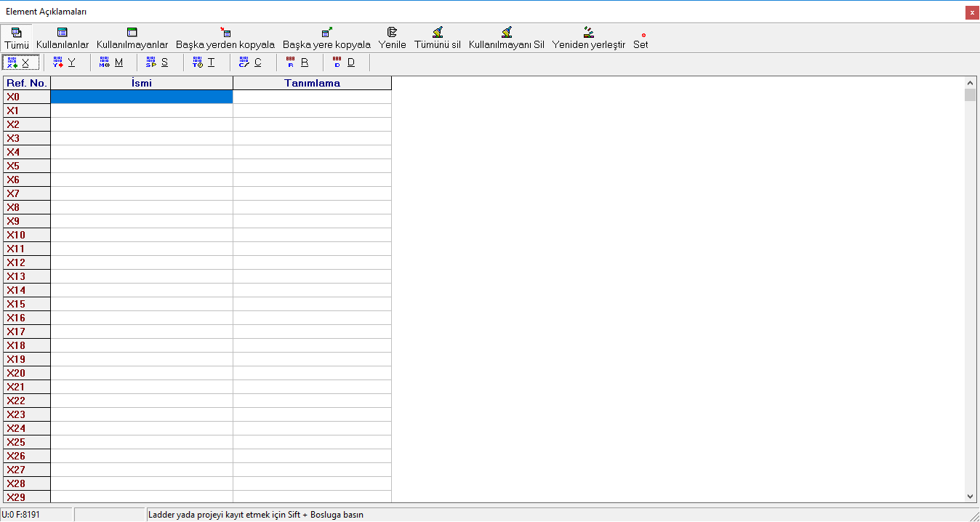This screenshot has width=980, height=522.
Task: Click Yeniden yerleştir icon
Action: pos(588,33)
